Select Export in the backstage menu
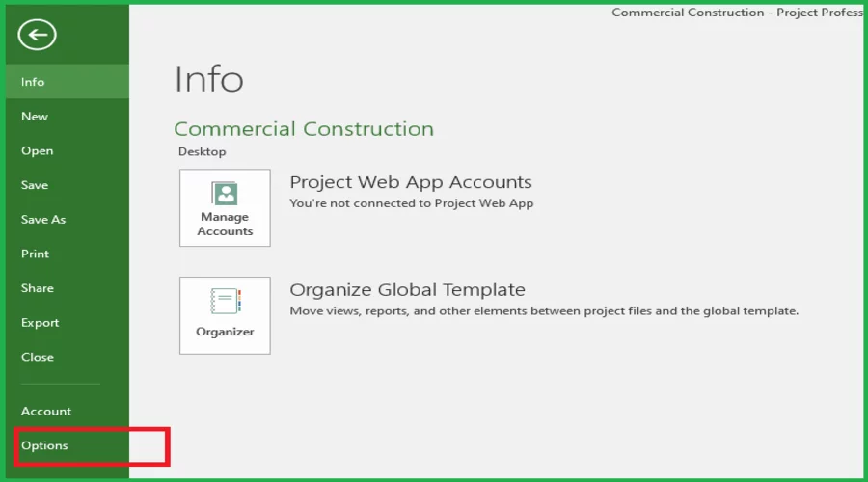The height and width of the screenshot is (482, 868). [x=68, y=322]
